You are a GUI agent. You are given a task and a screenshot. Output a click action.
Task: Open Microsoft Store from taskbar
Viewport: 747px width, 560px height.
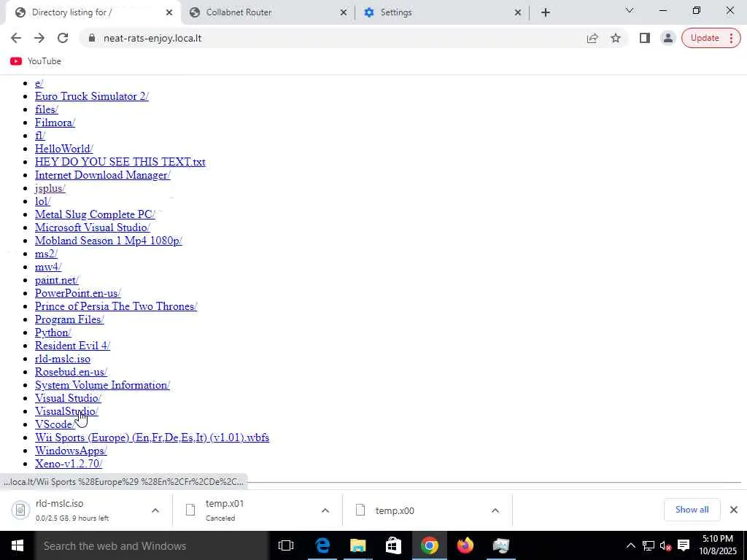coord(393,545)
